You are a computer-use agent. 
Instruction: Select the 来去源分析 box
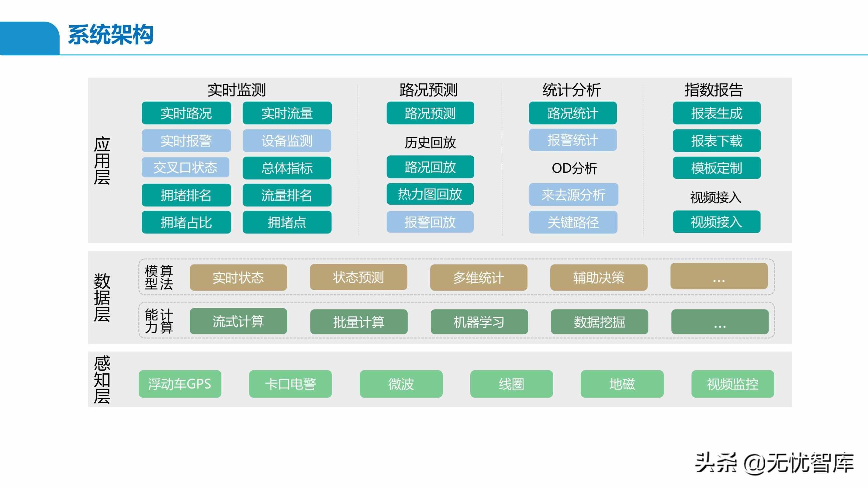[x=573, y=195]
